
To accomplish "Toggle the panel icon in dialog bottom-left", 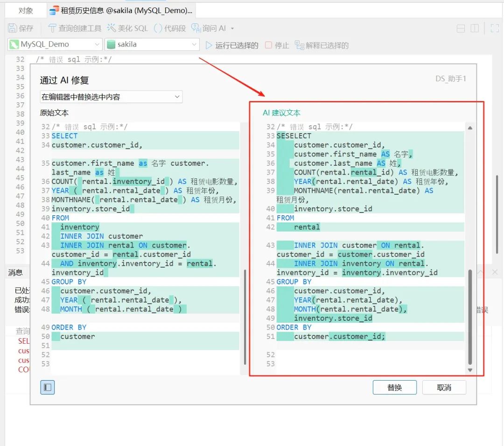I will 47,388.
